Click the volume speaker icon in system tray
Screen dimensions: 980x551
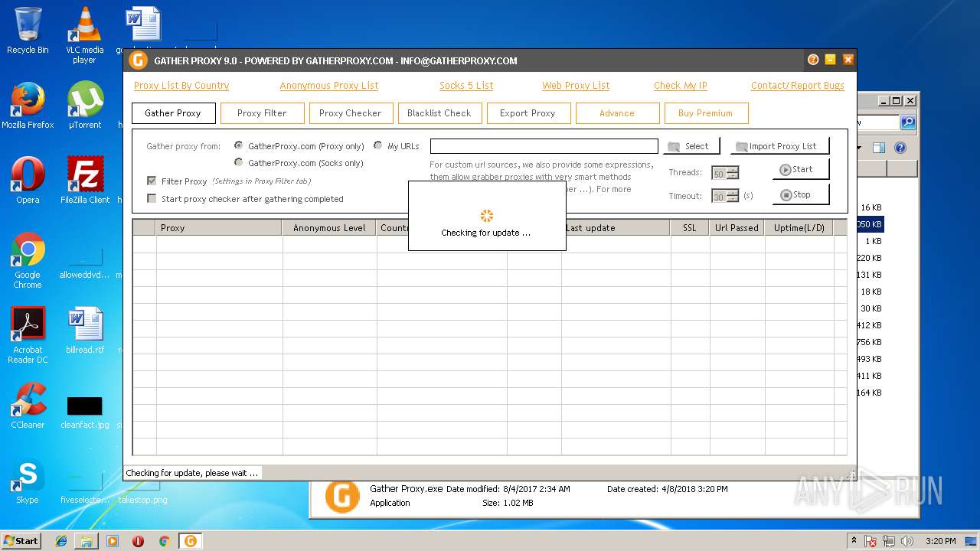907,541
